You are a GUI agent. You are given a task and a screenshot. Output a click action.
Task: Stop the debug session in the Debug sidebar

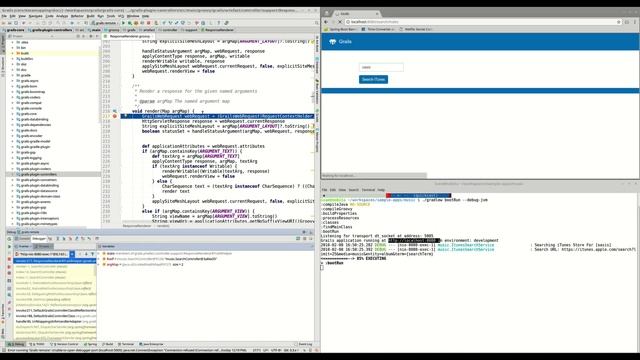9,259
